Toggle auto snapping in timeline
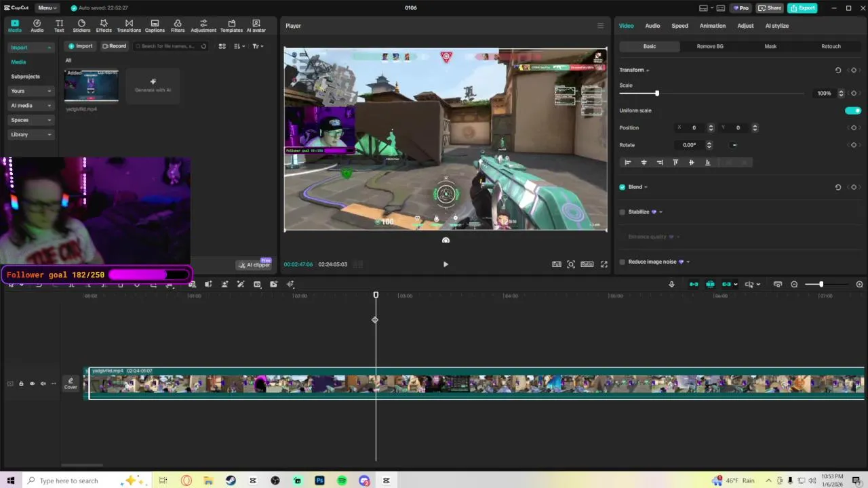Image resolution: width=868 pixels, height=488 pixels. [710, 284]
